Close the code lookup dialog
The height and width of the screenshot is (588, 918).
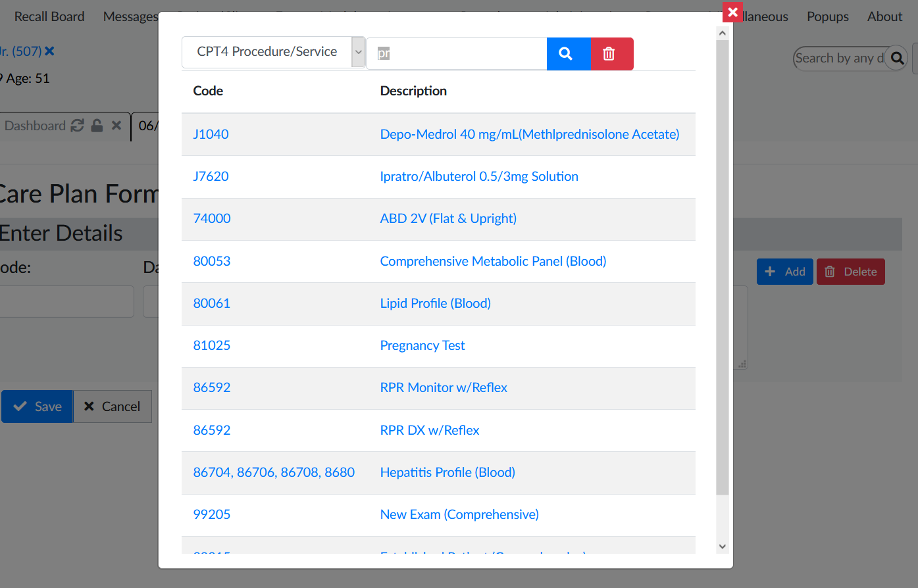[x=732, y=12]
